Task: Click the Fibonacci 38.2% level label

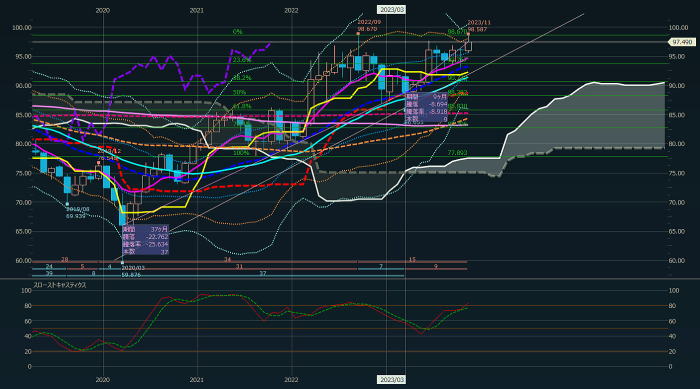Action: [x=242, y=78]
